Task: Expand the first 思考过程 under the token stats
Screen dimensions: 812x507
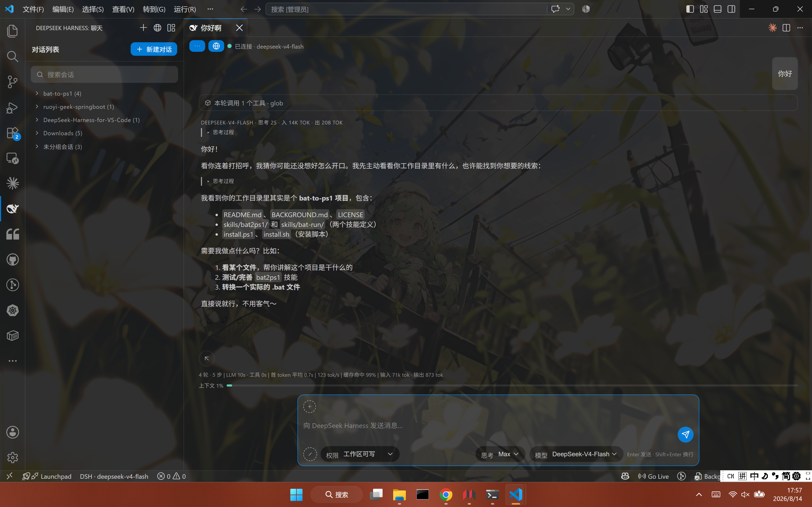Action: click(221, 132)
